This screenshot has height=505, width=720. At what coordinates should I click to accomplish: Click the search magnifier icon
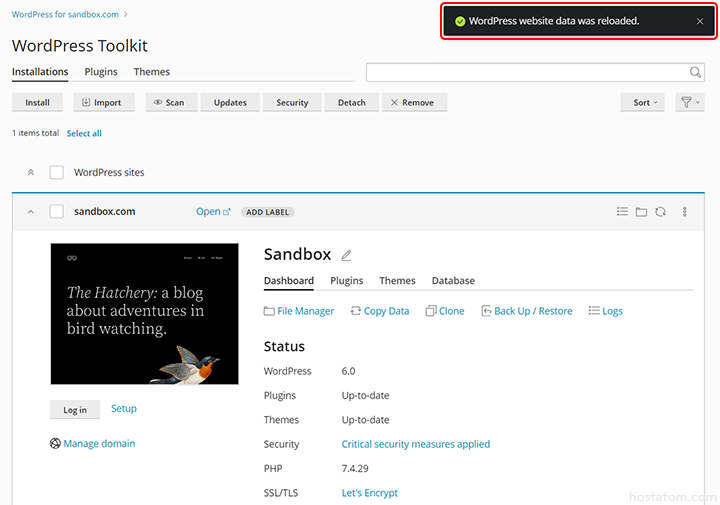click(696, 72)
